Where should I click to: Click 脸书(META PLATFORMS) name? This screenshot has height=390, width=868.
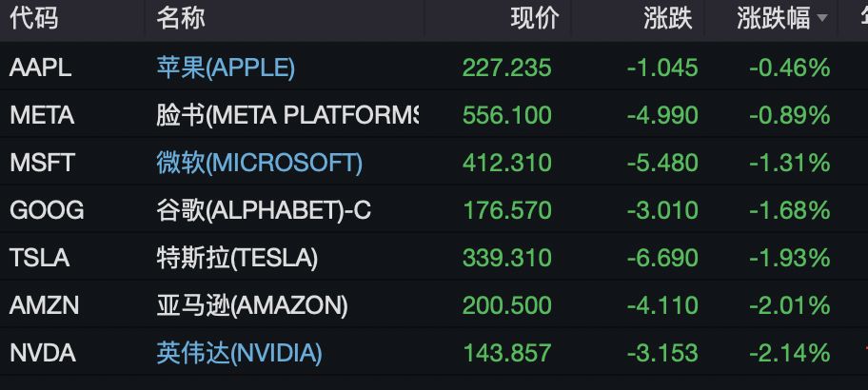[286, 115]
